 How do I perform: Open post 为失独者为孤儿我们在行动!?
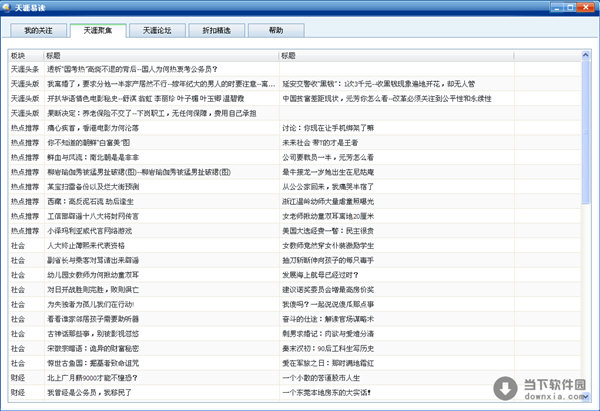[x=90, y=305]
